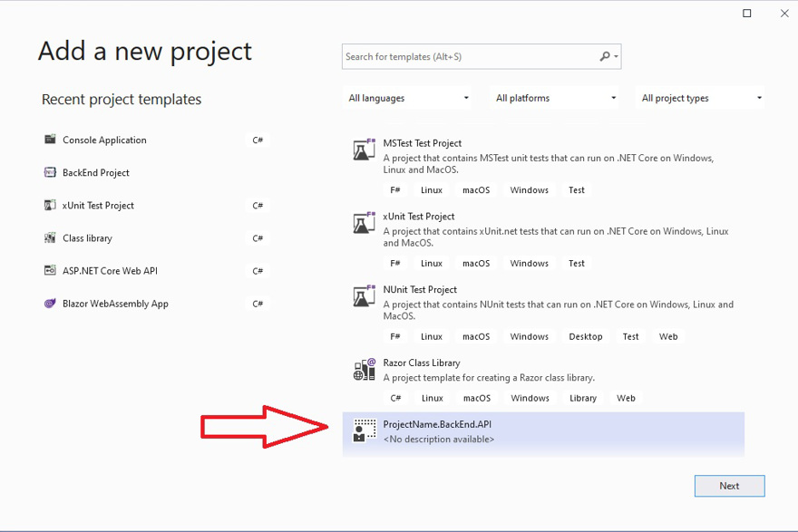The image size is (798, 532).
Task: Click the xUnit Test Project title in template list
Action: click(419, 217)
